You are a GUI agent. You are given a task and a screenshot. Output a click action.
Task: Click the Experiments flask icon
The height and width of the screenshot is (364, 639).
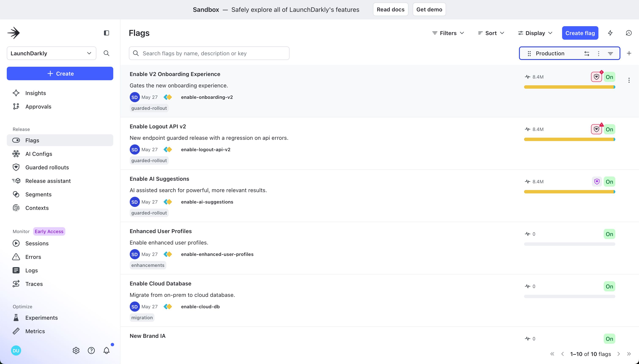coord(16,318)
